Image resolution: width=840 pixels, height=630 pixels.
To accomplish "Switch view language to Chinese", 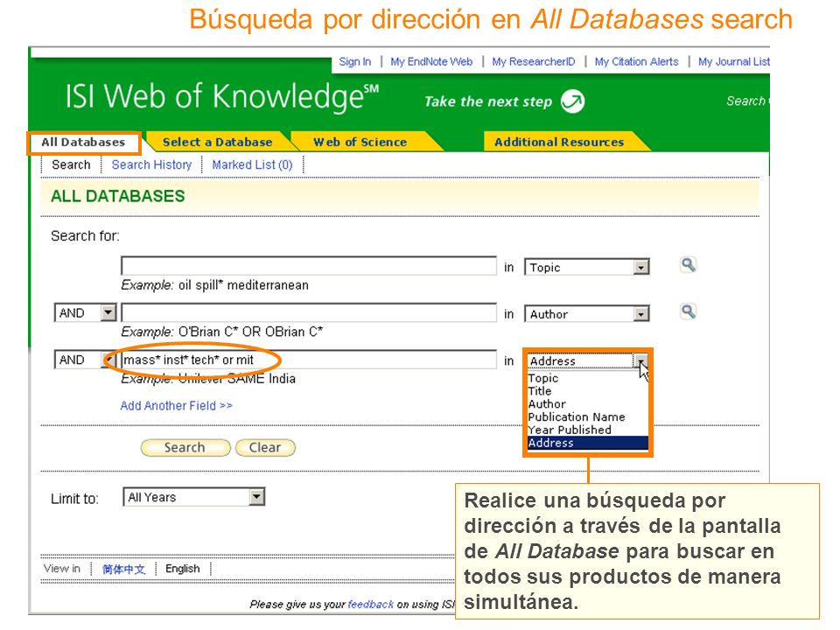I will [x=123, y=569].
